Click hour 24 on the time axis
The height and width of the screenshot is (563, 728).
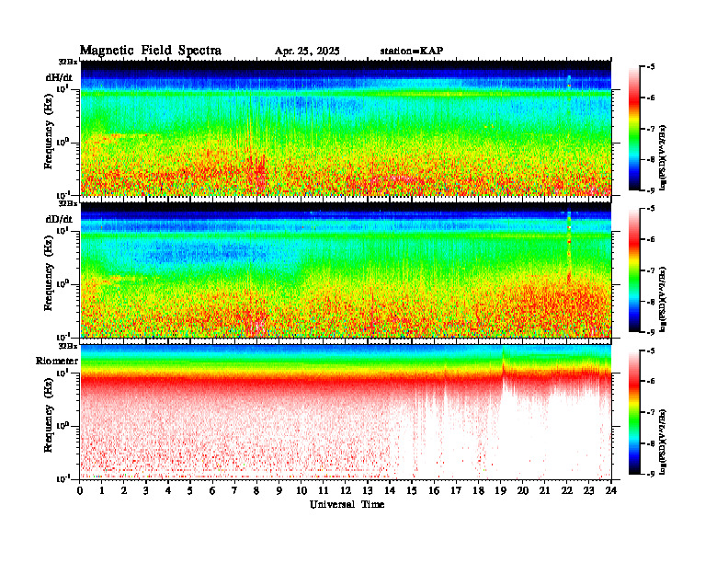coord(611,490)
